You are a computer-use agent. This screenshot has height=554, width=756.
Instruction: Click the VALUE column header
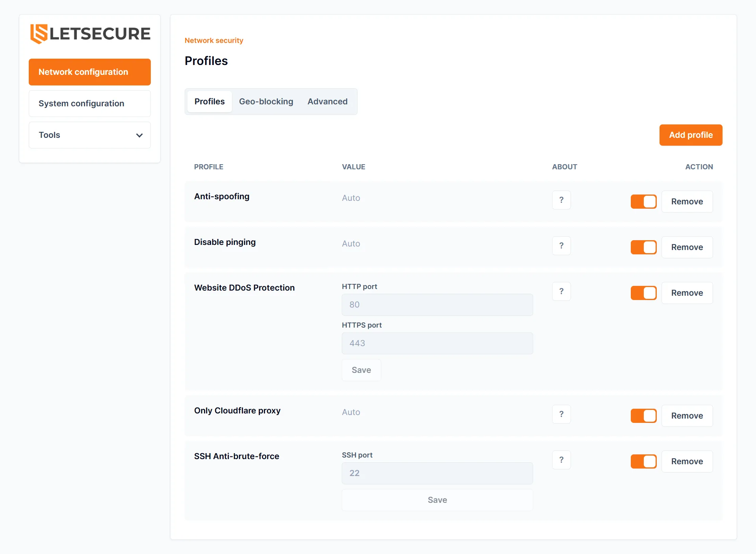click(x=354, y=167)
